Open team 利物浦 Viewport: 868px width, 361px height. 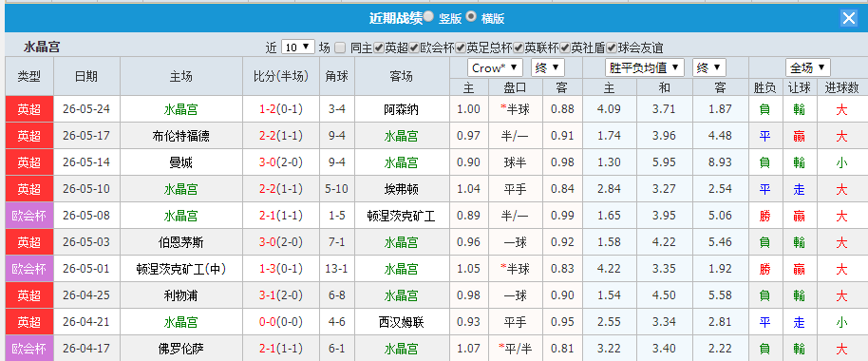(180, 295)
